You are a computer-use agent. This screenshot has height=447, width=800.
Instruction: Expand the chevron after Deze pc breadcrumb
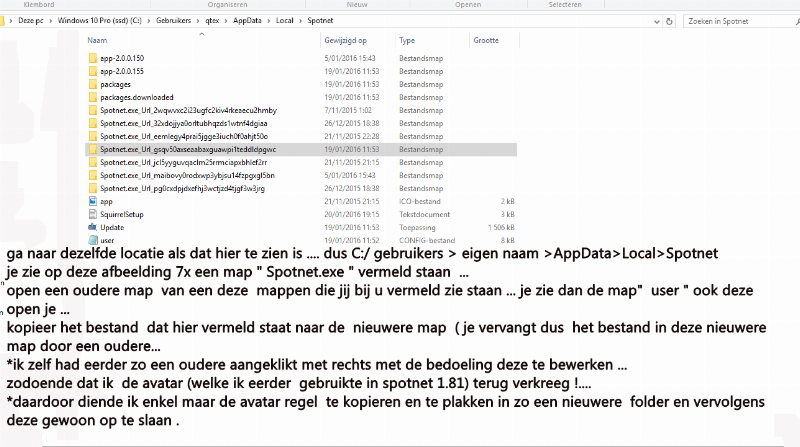(x=51, y=21)
